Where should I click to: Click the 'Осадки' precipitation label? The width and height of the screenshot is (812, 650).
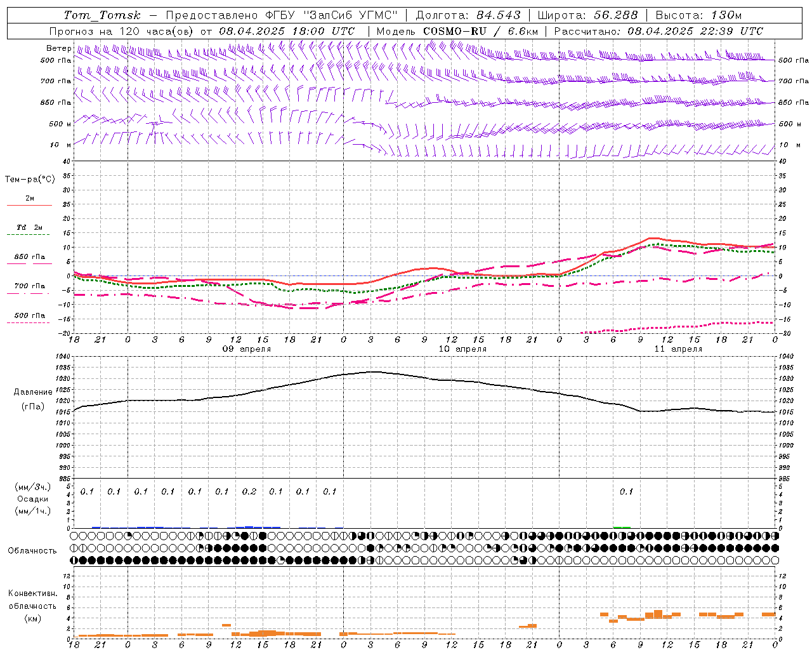(x=33, y=499)
